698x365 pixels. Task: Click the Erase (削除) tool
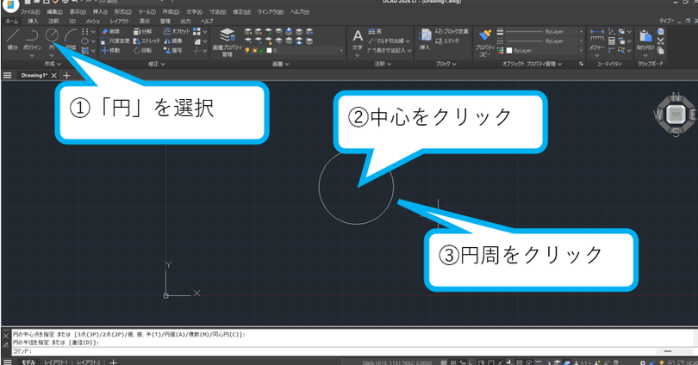point(110,32)
